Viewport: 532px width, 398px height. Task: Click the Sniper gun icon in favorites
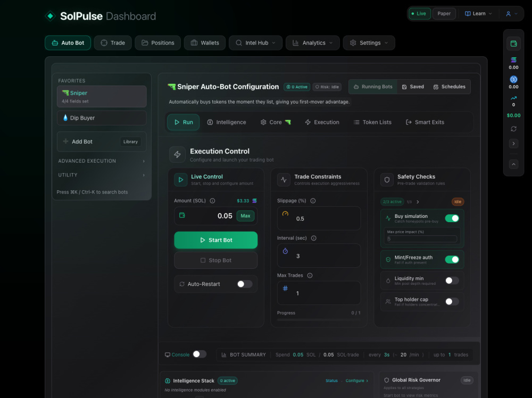(x=65, y=92)
